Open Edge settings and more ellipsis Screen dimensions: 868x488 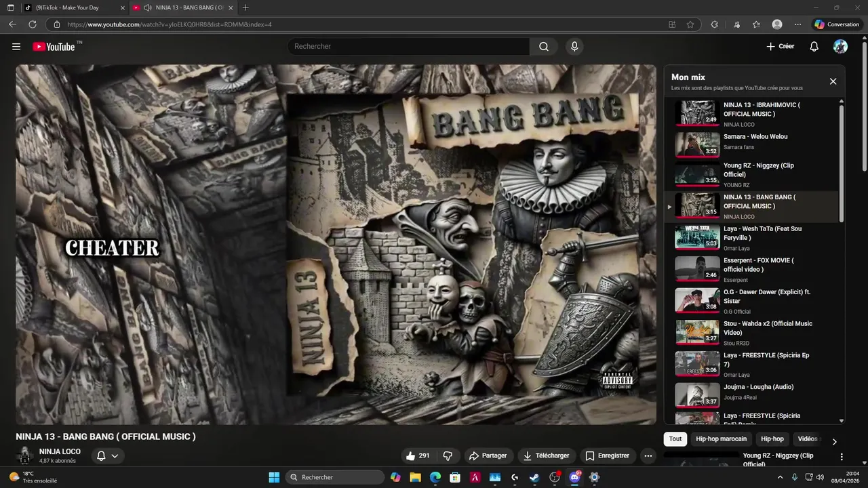797,24
